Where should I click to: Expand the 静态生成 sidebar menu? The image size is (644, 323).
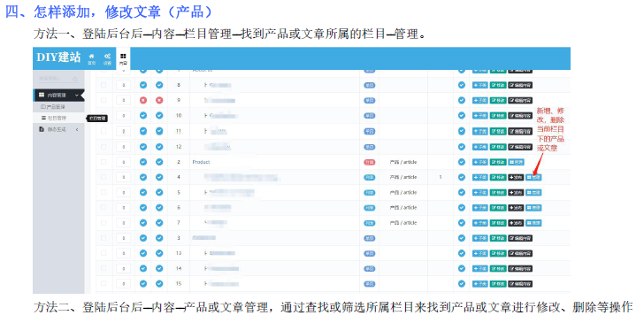click(58, 129)
